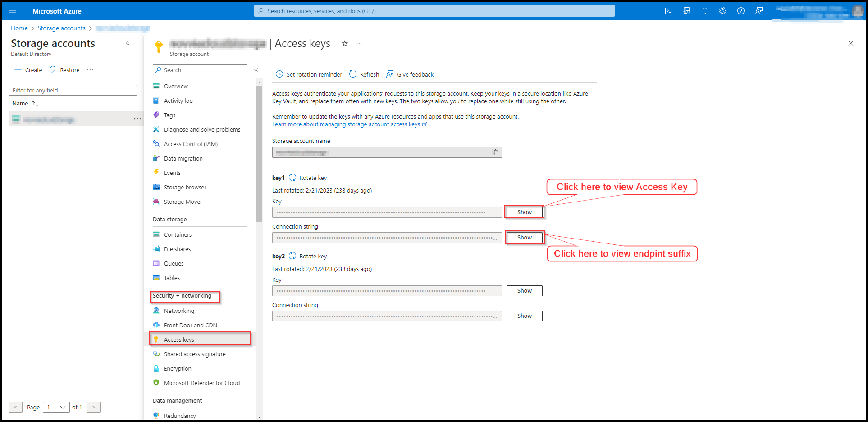Click the top bar feedback icon
Screen dimensions: 868x422
tap(759, 11)
